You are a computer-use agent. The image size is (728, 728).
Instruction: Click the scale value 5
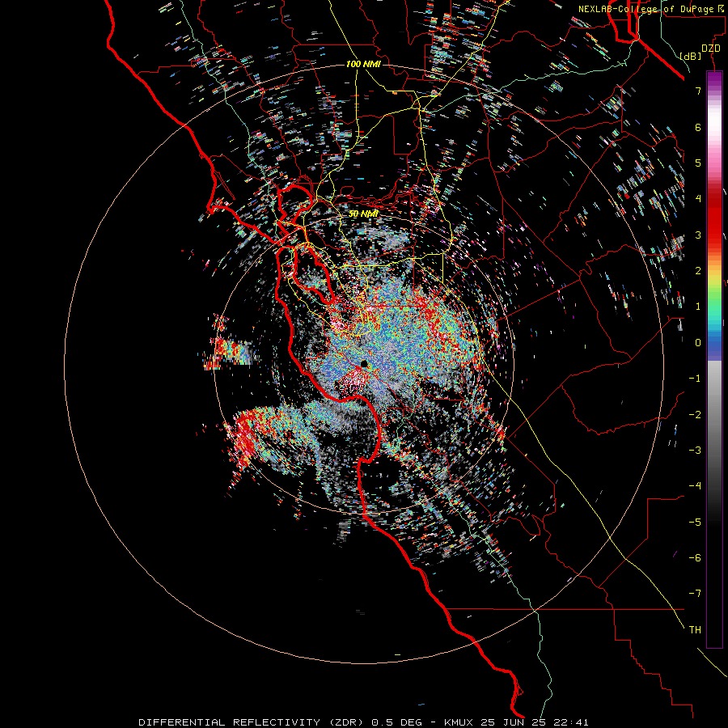pyautogui.click(x=698, y=163)
